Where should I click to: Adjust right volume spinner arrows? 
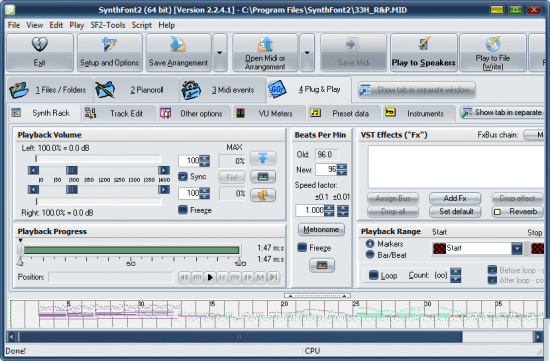click(x=205, y=193)
